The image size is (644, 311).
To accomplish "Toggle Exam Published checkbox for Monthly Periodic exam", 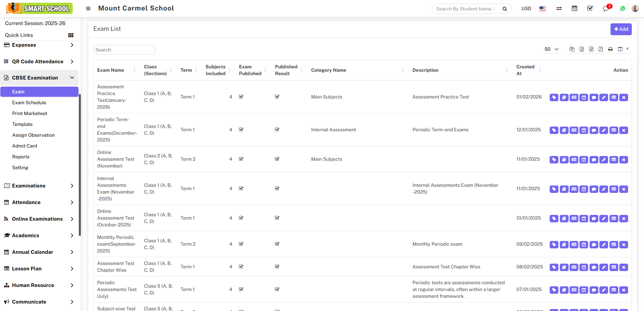I will (241, 244).
